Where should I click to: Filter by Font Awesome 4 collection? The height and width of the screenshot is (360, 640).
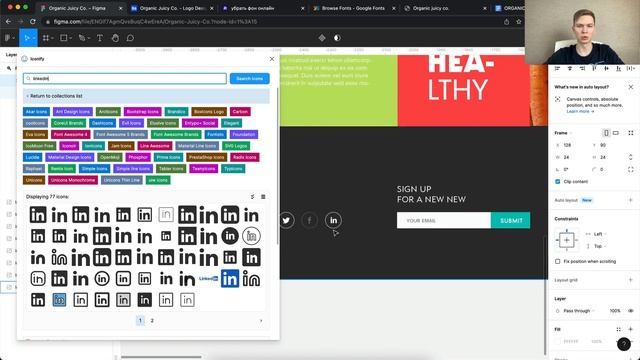71,134
